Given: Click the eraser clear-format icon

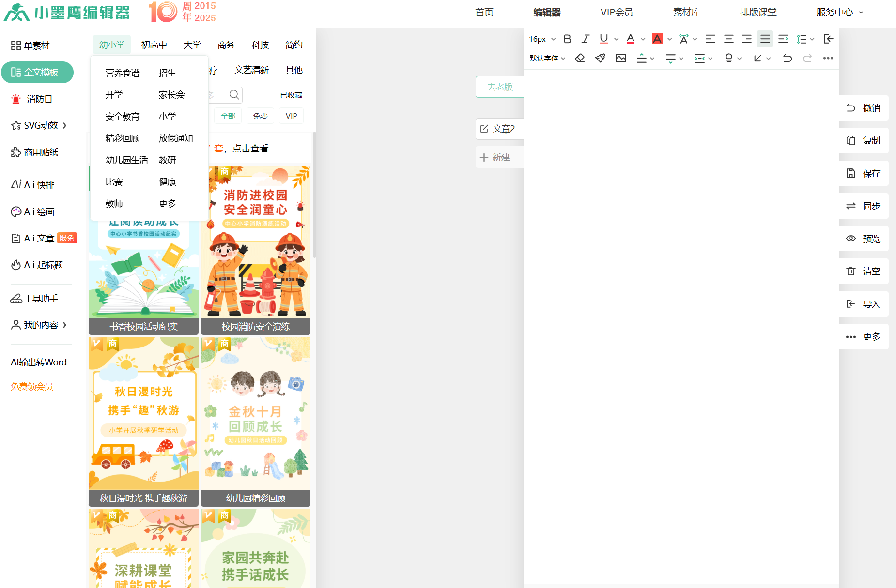Looking at the screenshot, I should [580, 59].
